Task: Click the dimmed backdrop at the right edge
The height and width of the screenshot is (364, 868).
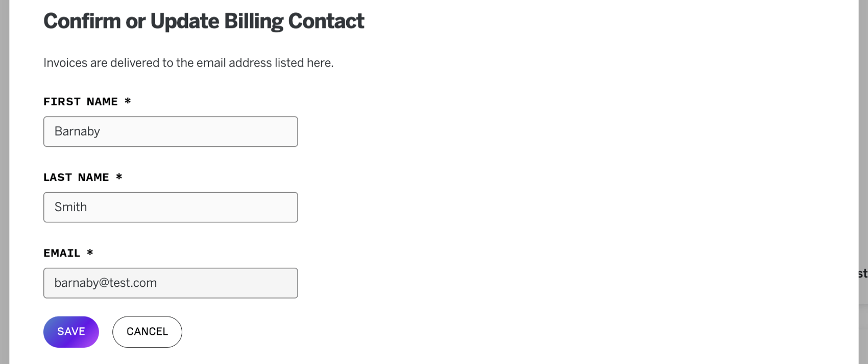Action: click(863, 153)
